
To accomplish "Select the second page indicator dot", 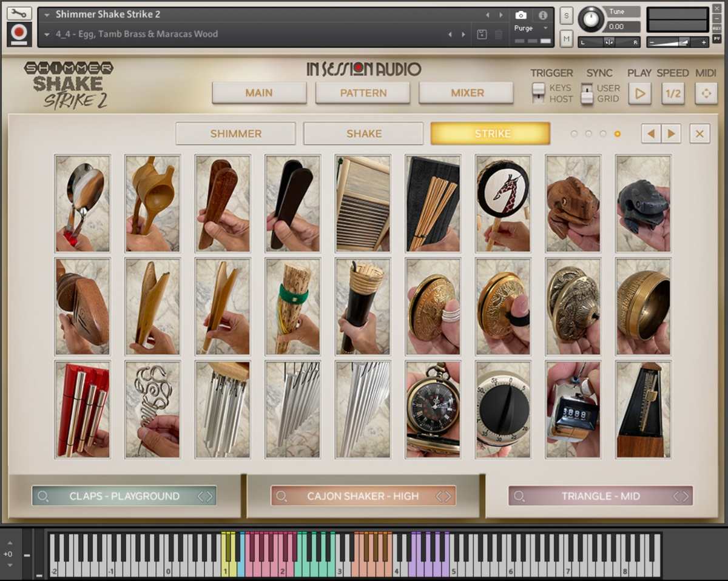I will click(588, 133).
